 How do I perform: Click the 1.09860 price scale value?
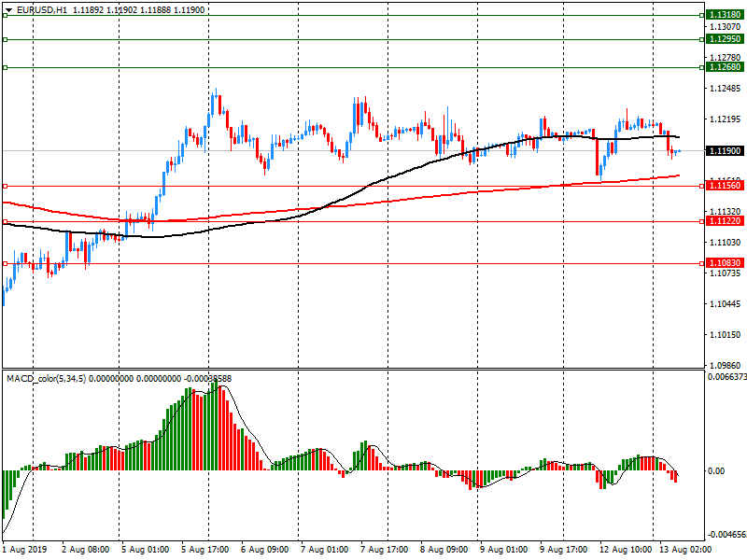click(x=726, y=365)
